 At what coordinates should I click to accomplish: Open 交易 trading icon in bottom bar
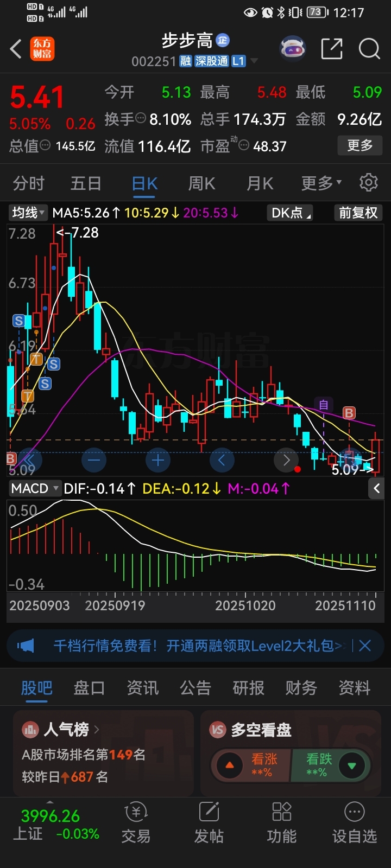point(136,824)
